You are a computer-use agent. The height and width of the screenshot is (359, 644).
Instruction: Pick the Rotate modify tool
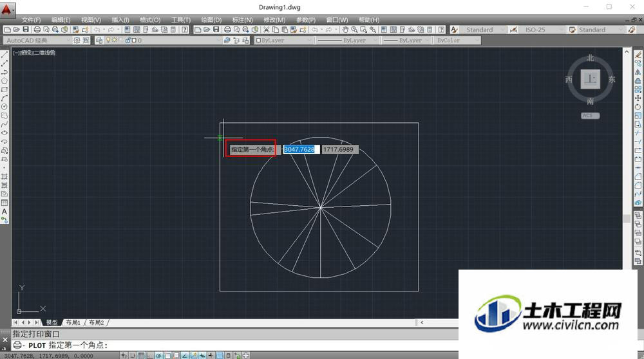point(638,107)
